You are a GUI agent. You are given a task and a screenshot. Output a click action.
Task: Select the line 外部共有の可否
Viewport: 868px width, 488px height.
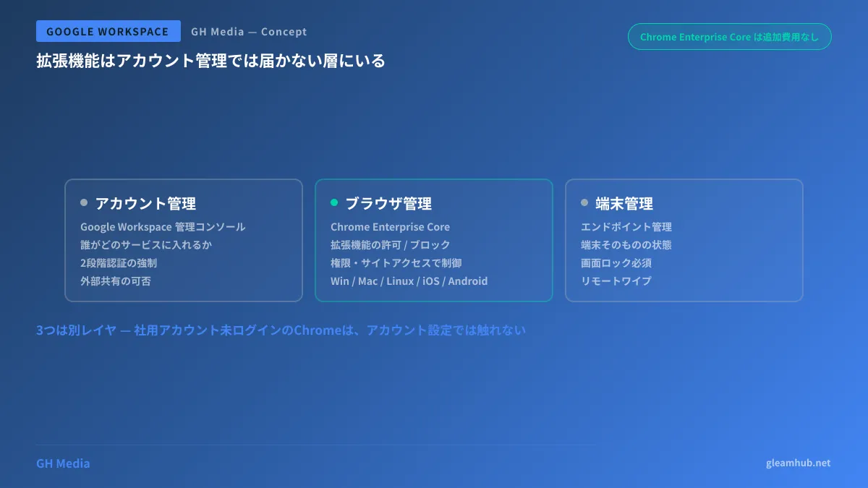[x=116, y=281]
